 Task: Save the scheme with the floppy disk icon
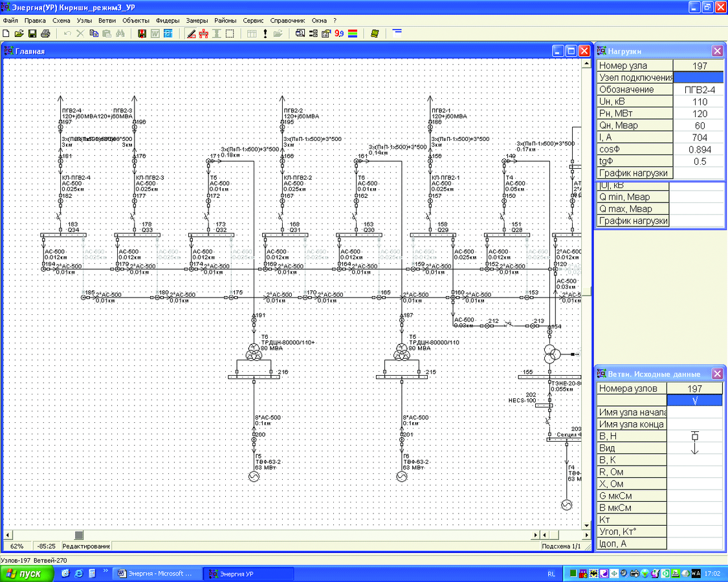pyautogui.click(x=32, y=34)
